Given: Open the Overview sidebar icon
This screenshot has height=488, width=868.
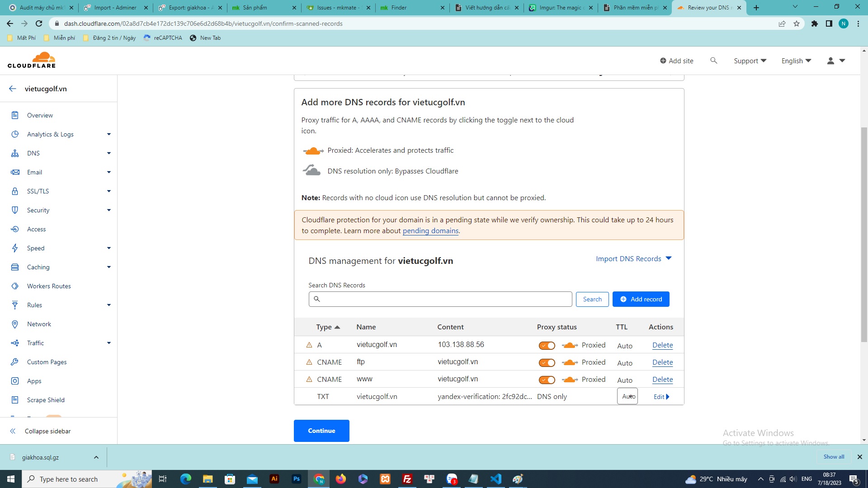Looking at the screenshot, I should (x=15, y=115).
